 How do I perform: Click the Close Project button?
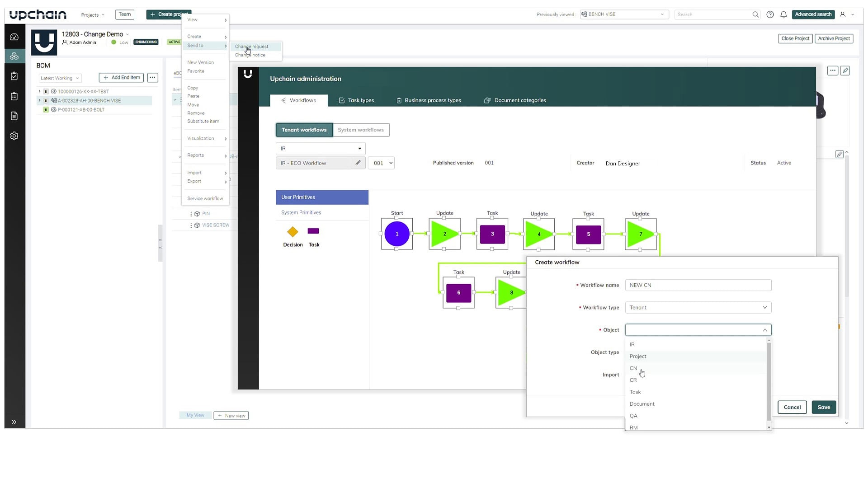point(795,38)
